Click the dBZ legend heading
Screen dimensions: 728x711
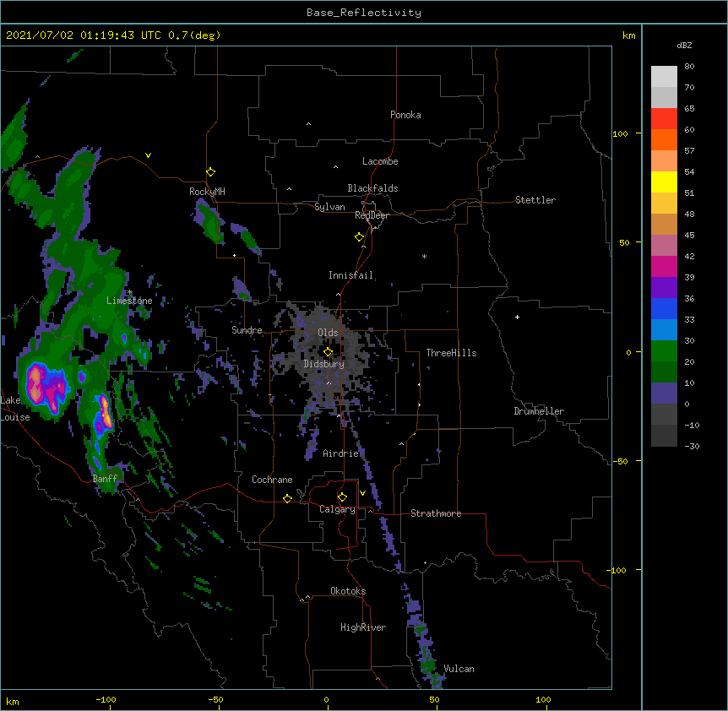(x=684, y=45)
